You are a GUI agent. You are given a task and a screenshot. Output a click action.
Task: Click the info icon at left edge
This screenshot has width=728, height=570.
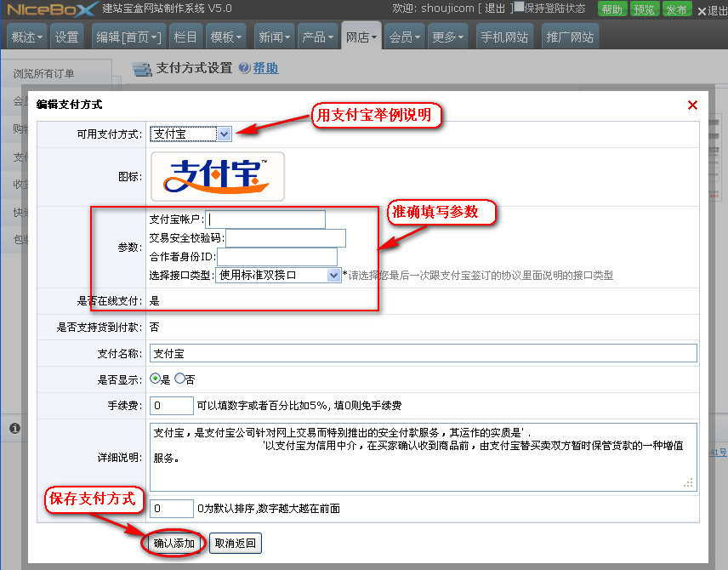[x=14, y=428]
